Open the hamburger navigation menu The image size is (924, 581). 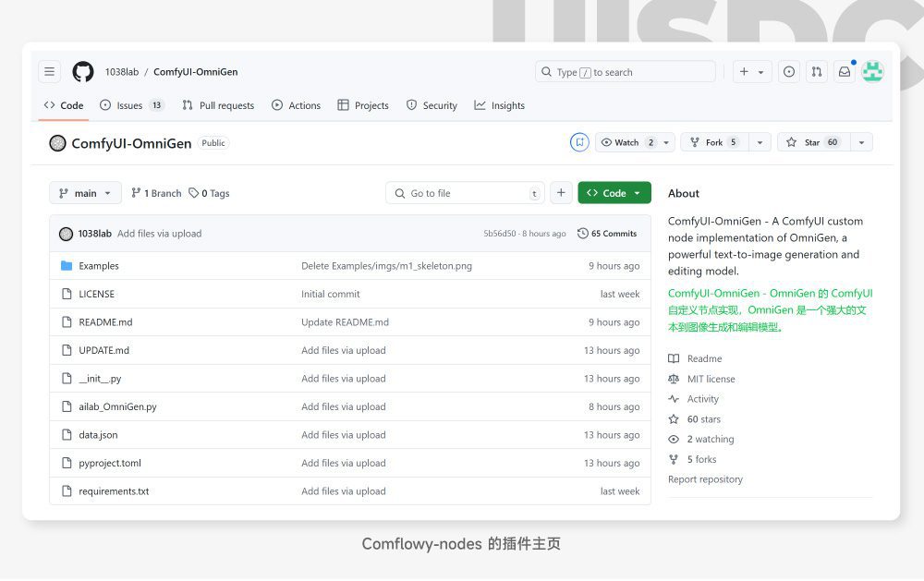point(50,72)
